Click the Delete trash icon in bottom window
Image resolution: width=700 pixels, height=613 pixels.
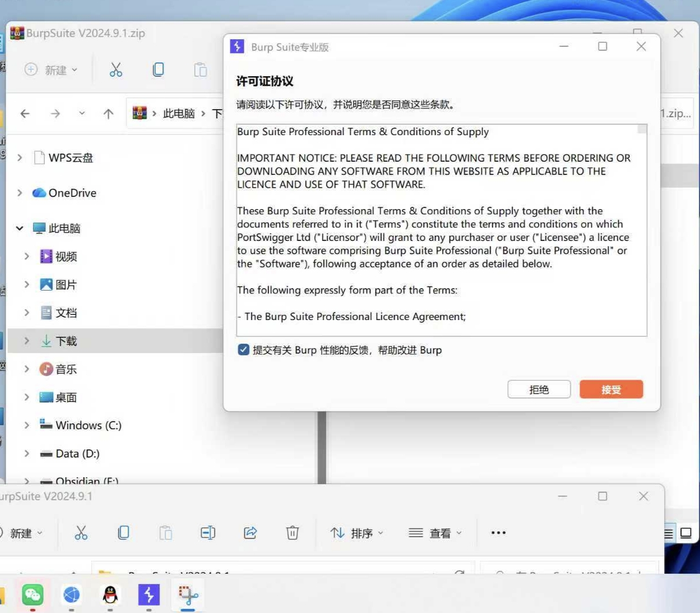(292, 533)
